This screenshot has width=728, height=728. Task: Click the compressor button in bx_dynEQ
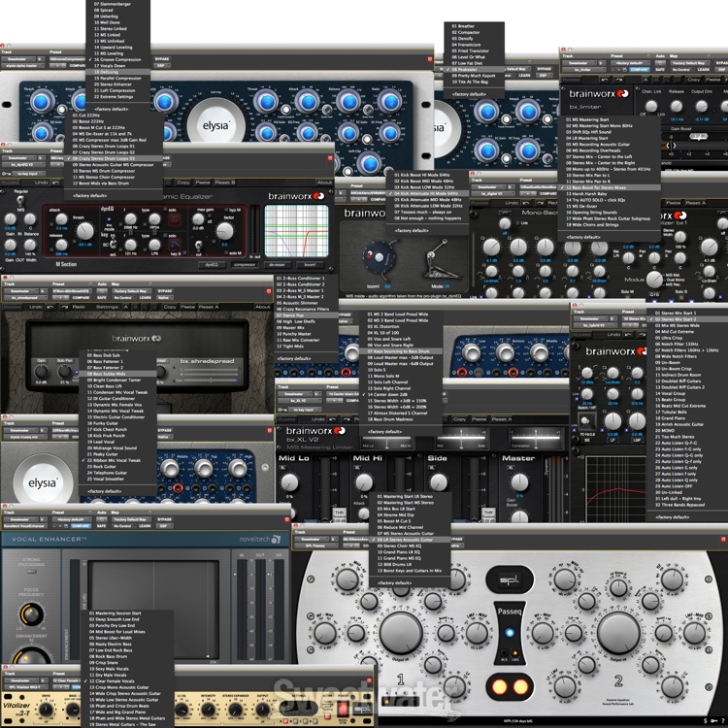246,264
